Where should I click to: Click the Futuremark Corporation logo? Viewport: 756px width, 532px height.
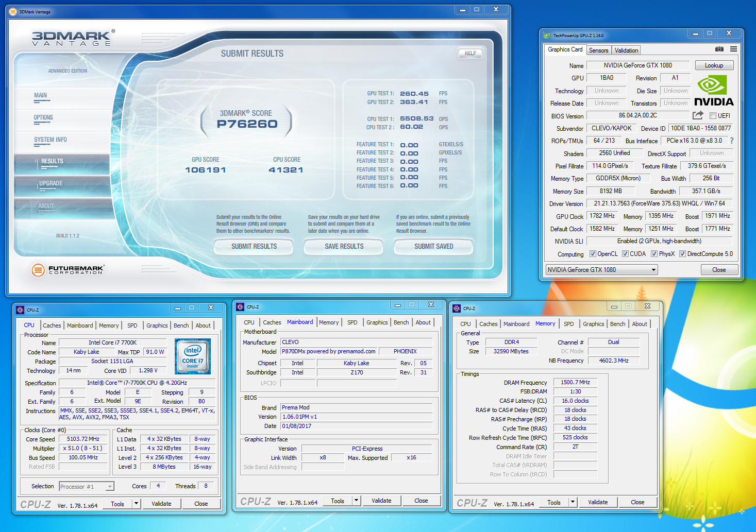click(x=68, y=269)
